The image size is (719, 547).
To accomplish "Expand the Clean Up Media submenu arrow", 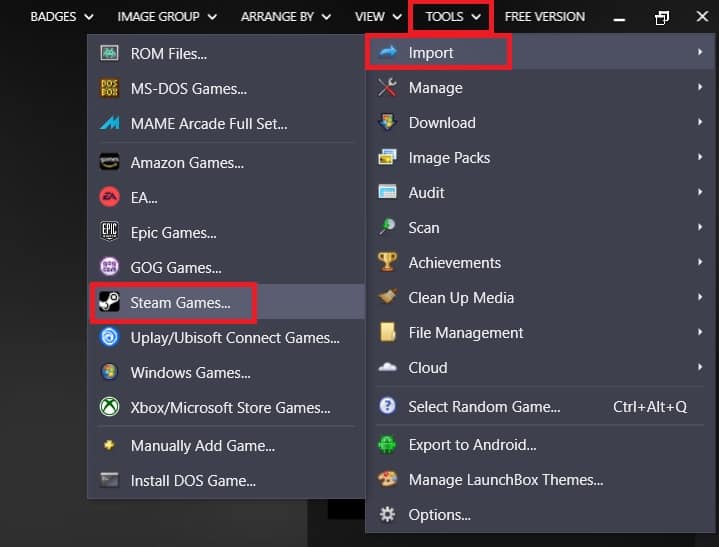I will point(700,297).
